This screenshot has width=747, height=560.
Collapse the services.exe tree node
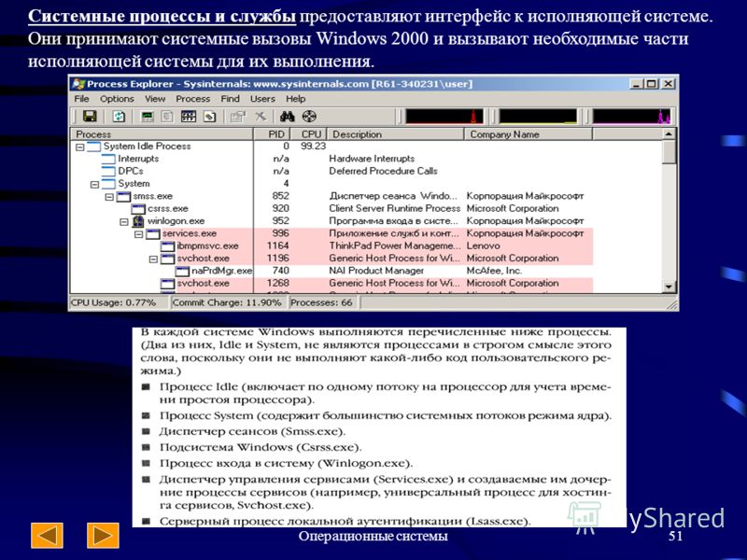(x=138, y=234)
